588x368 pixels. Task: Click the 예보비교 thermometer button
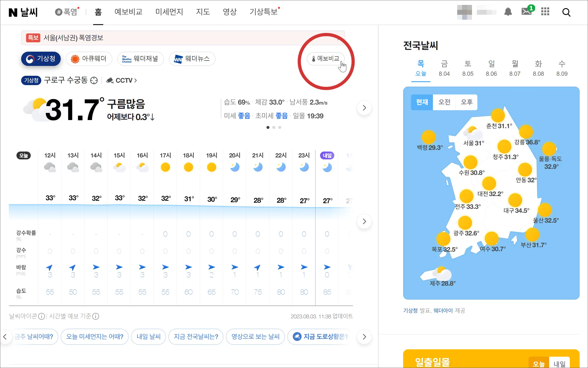click(x=325, y=59)
